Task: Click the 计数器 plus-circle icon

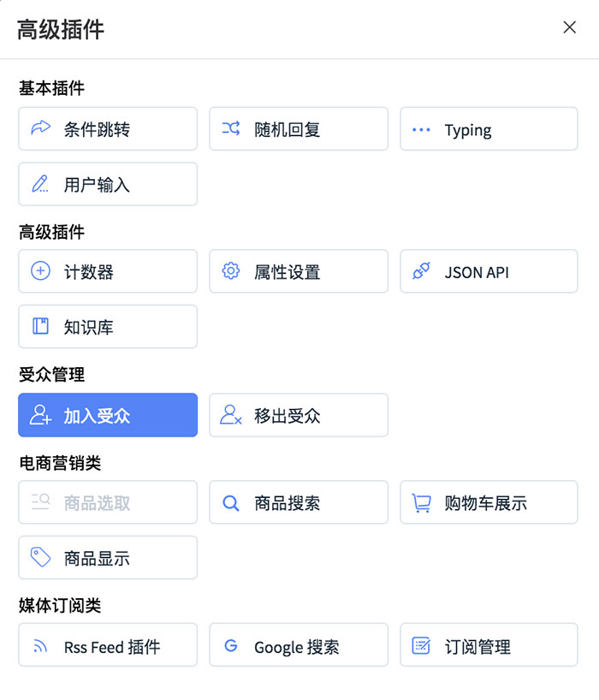Action: coord(40,271)
